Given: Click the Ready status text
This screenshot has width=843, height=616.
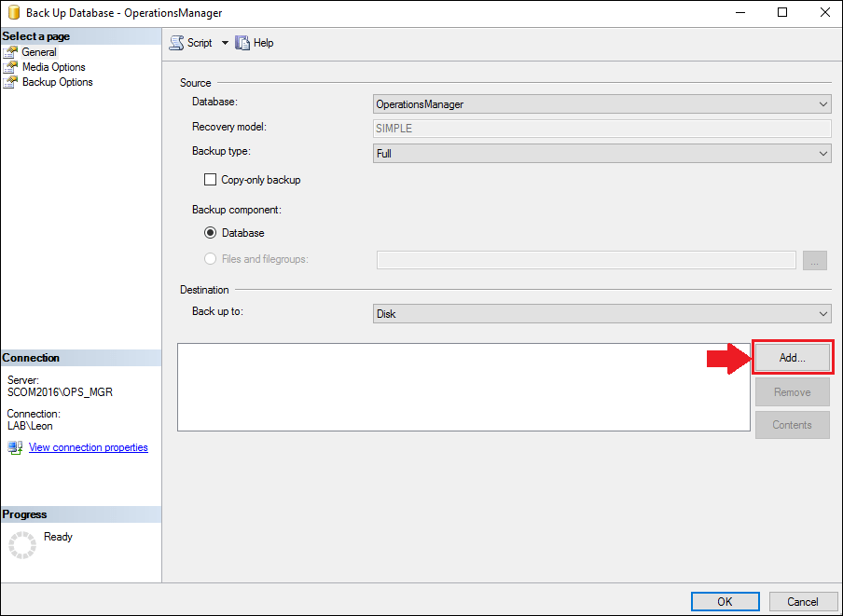Looking at the screenshot, I should [x=58, y=537].
